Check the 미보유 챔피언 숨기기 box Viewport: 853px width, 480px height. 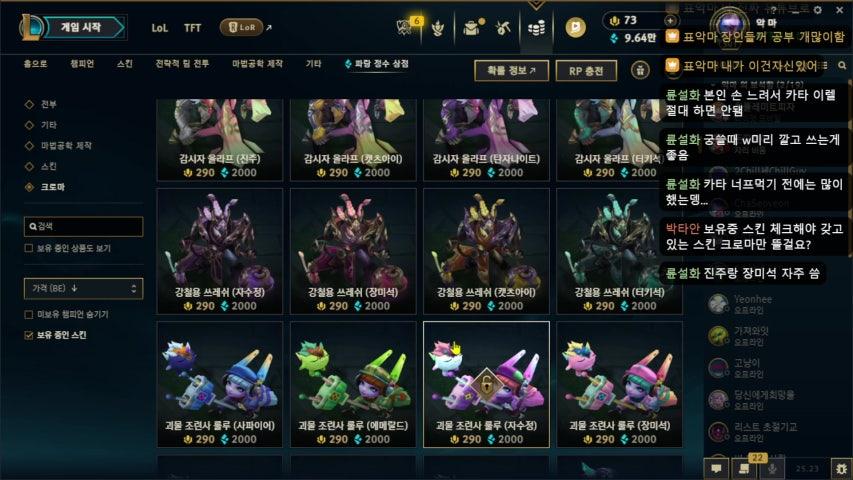click(x=29, y=315)
